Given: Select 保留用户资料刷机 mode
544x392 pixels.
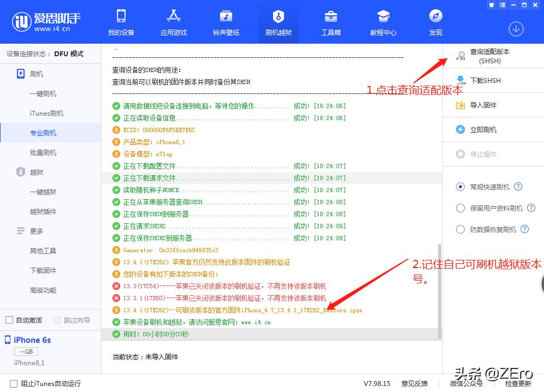Looking at the screenshot, I should click(x=460, y=207).
